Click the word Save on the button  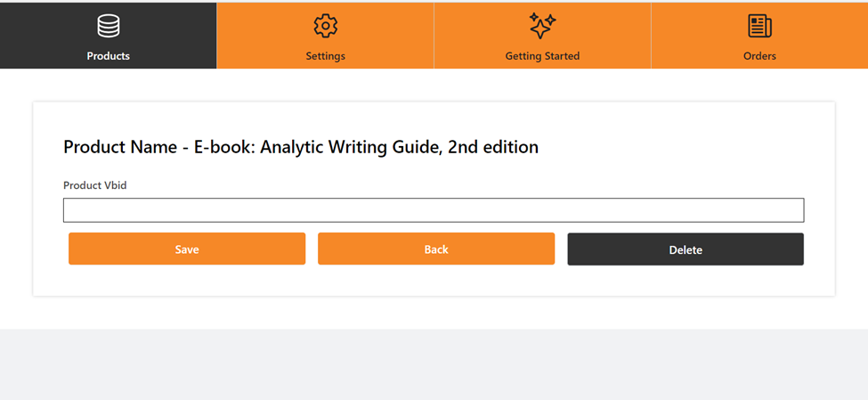[187, 249]
